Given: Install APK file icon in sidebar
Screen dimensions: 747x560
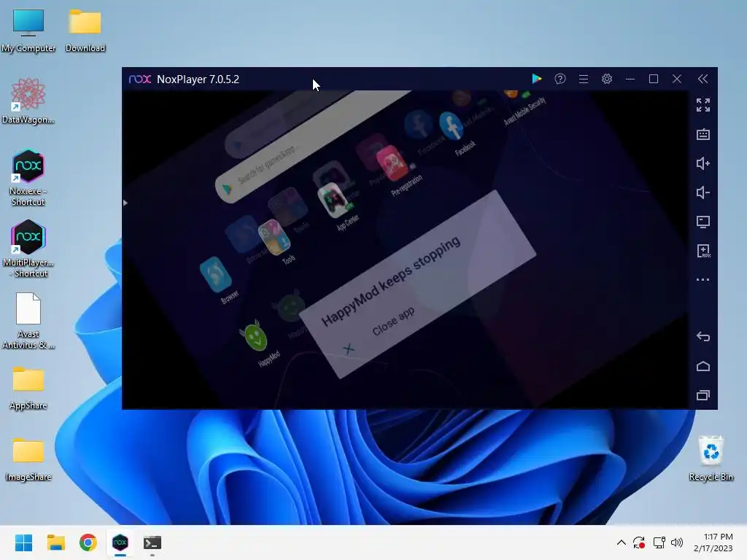Looking at the screenshot, I should pos(703,251).
